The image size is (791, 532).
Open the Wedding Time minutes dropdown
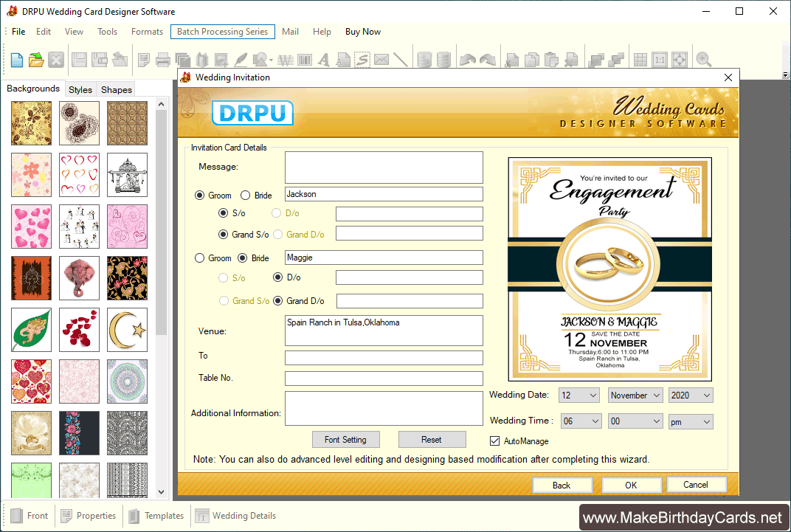(x=635, y=421)
